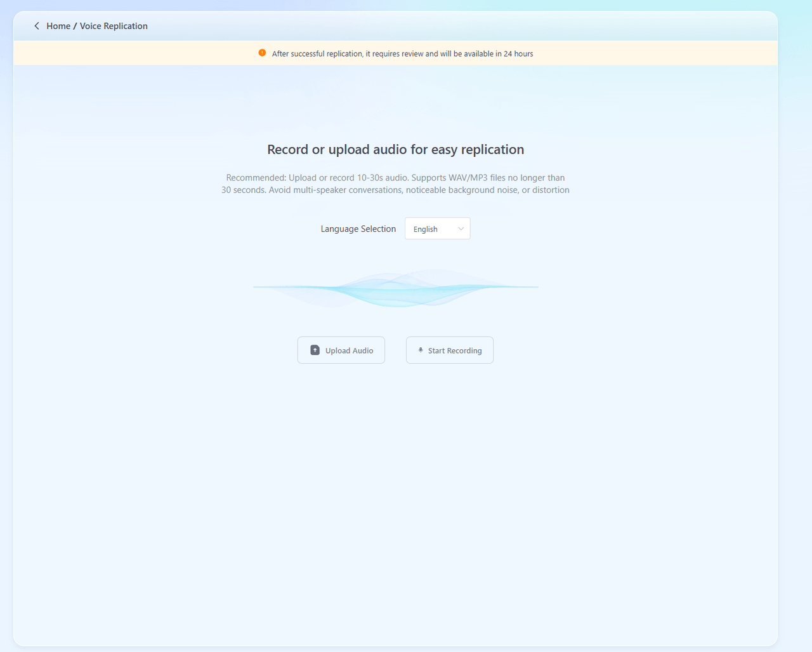Click the first line of recommendation text
The image size is (812, 652).
[395, 178]
